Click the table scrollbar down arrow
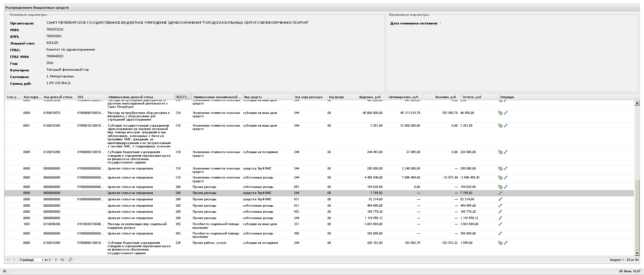The width and height of the screenshot is (644, 275). pyautogui.click(x=637, y=254)
